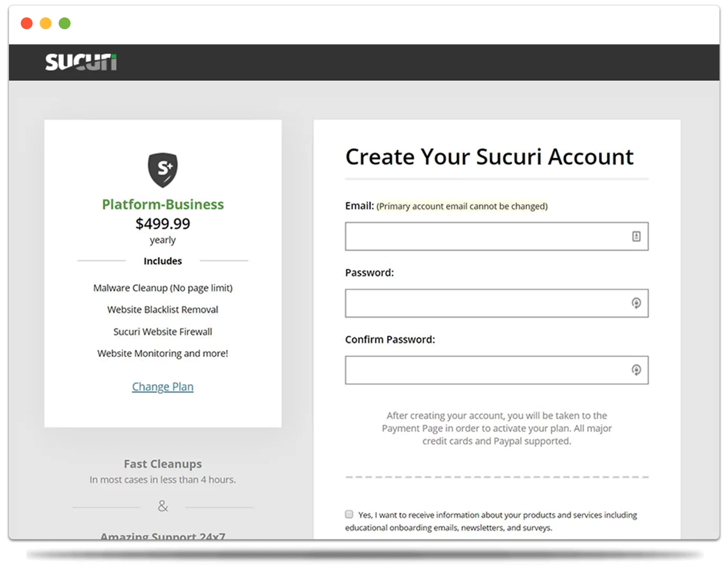Image resolution: width=728 pixels, height=569 pixels.
Task: Click the Malware Cleanup feature line
Action: pyautogui.click(x=162, y=288)
